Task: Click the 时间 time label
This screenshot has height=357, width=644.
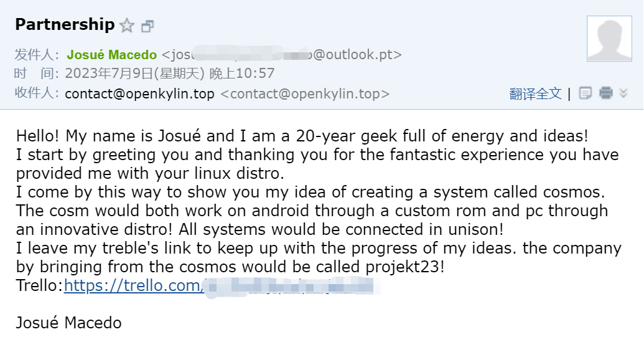Action: [x=36, y=74]
